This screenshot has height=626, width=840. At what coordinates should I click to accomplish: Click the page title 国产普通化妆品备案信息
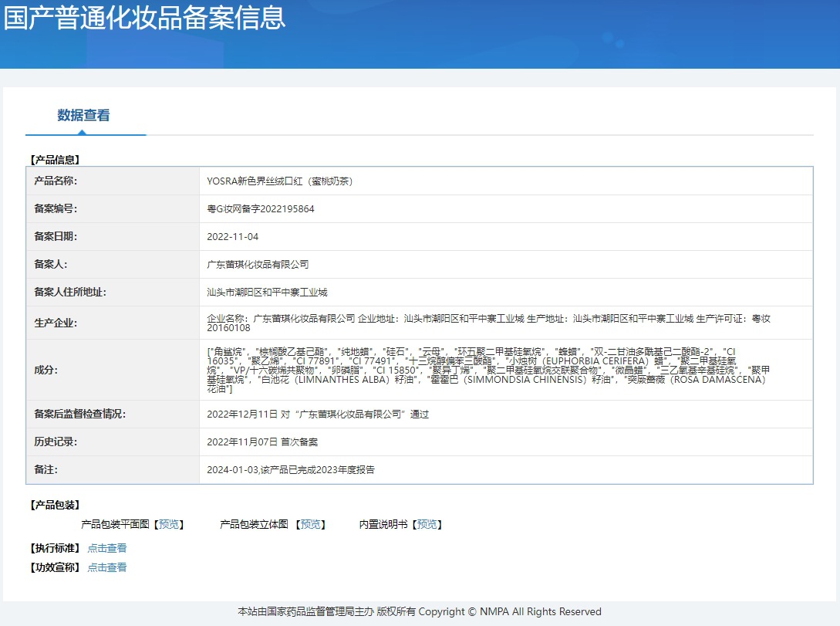click(x=145, y=18)
